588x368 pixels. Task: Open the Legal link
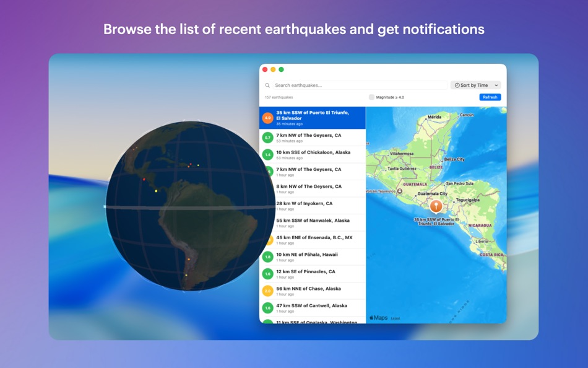click(x=394, y=317)
